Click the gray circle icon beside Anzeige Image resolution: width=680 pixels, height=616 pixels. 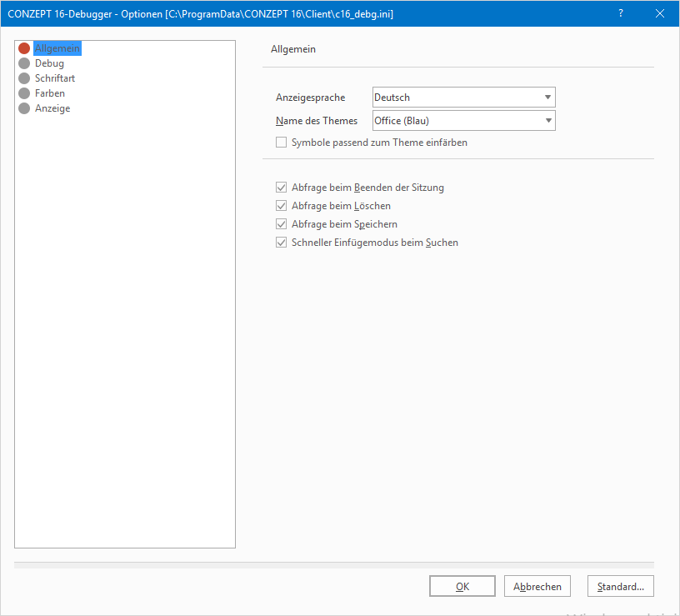(24, 108)
